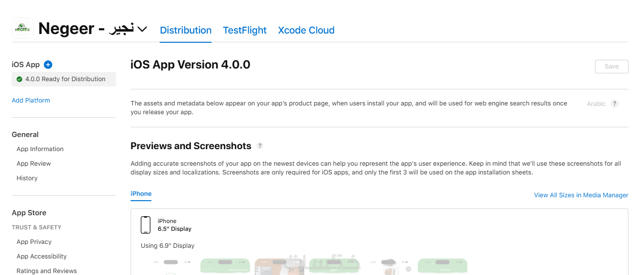The width and height of the screenshot is (644, 275).
Task: Open help icon beside Previews and Screenshots
Action: click(260, 146)
